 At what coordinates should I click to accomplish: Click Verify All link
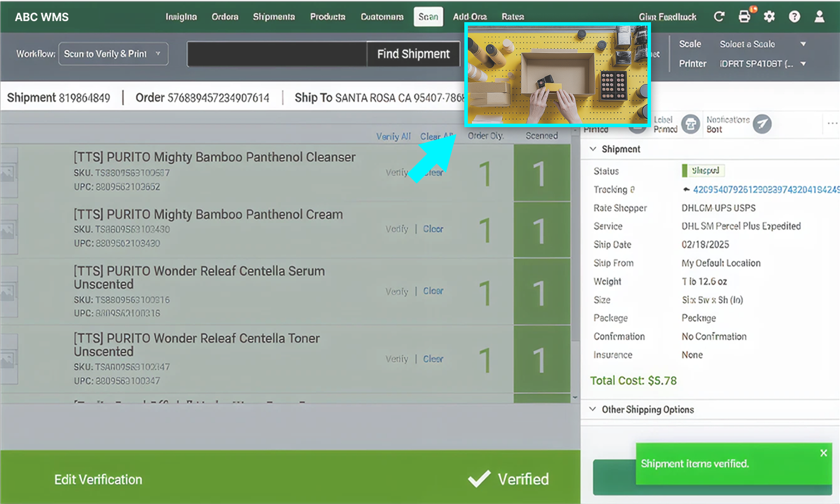tap(393, 136)
